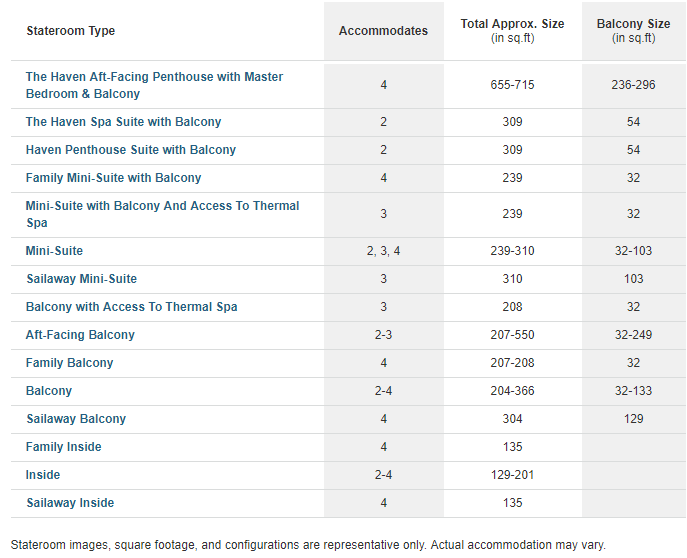
Task: Select Haven Penthouse Suite with Balcony
Action: tap(131, 150)
